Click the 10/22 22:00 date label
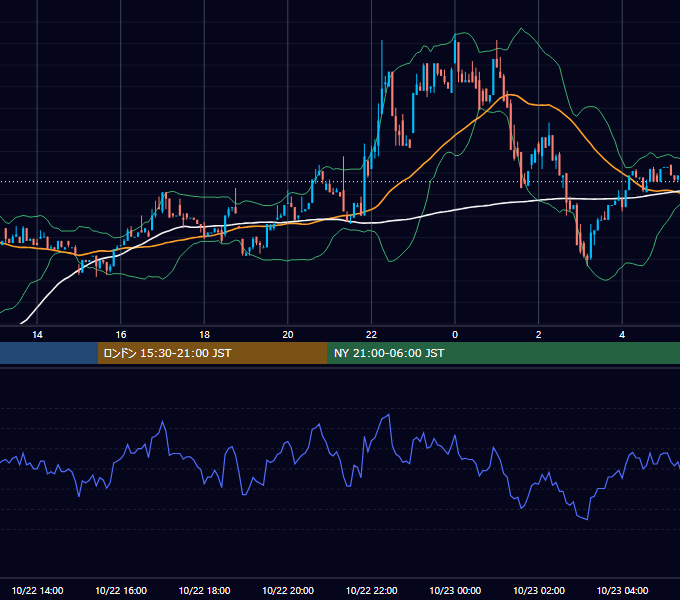The height and width of the screenshot is (600, 680). tap(371, 590)
